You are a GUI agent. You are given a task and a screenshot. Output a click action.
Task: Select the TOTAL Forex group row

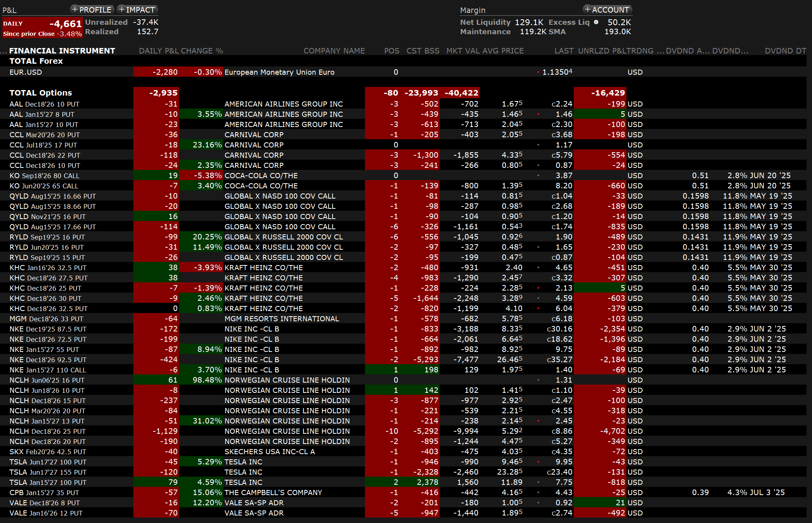[x=36, y=61]
